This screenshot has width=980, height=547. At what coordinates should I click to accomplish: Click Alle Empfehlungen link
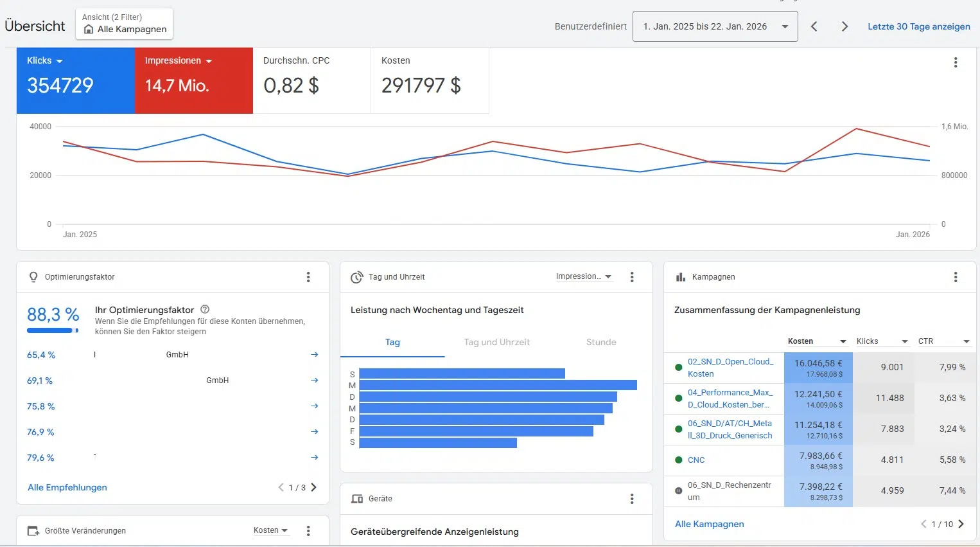[67, 487]
